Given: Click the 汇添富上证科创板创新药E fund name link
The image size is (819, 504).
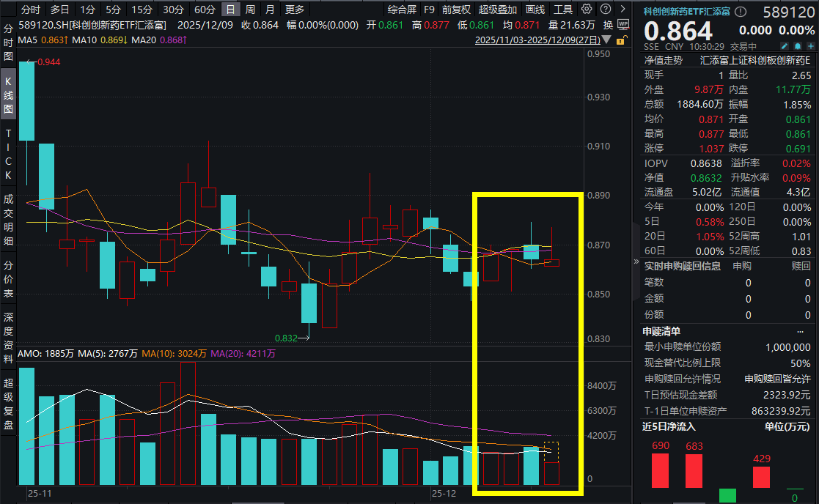Looking at the screenshot, I should click(x=755, y=61).
